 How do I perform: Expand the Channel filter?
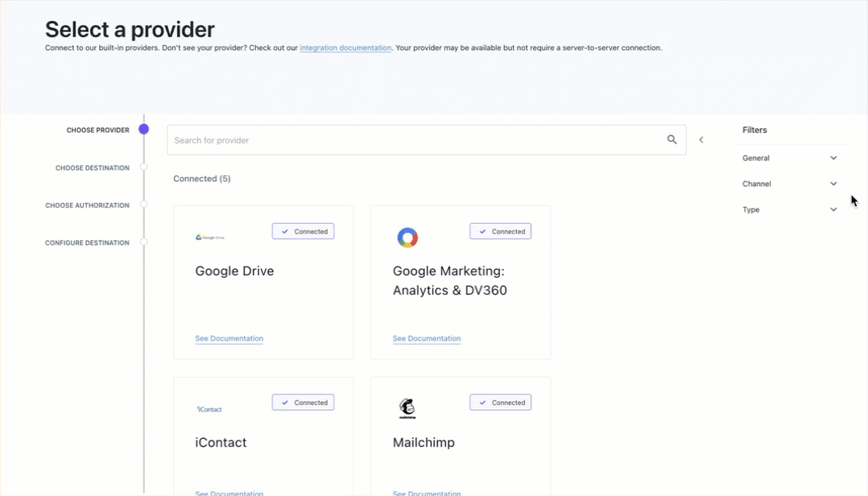pyautogui.click(x=789, y=184)
